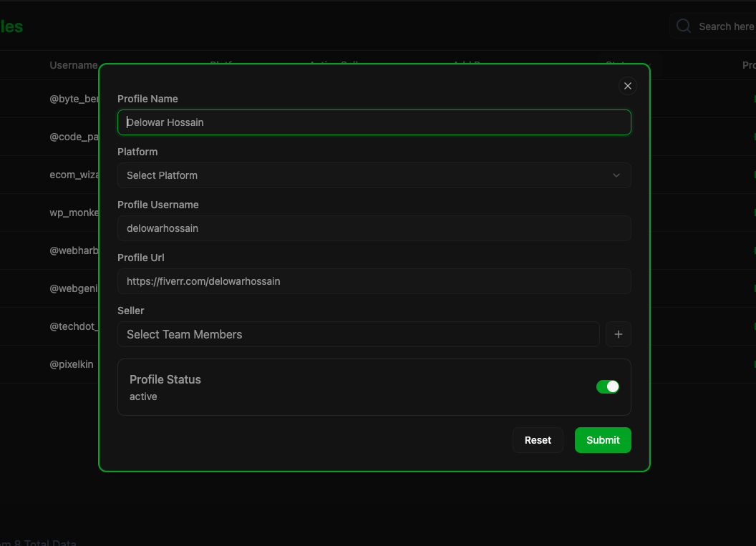Select the @webharb username row
The width and height of the screenshot is (756, 546).
click(x=74, y=250)
